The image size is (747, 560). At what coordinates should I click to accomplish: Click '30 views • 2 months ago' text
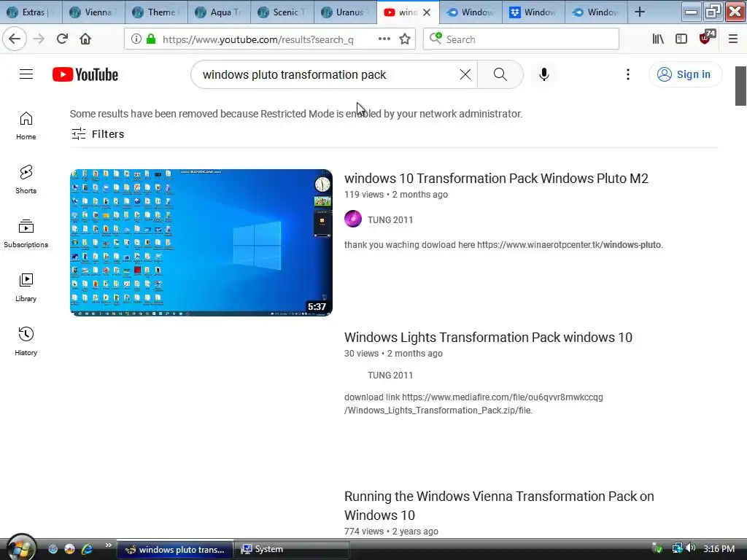pyautogui.click(x=393, y=354)
